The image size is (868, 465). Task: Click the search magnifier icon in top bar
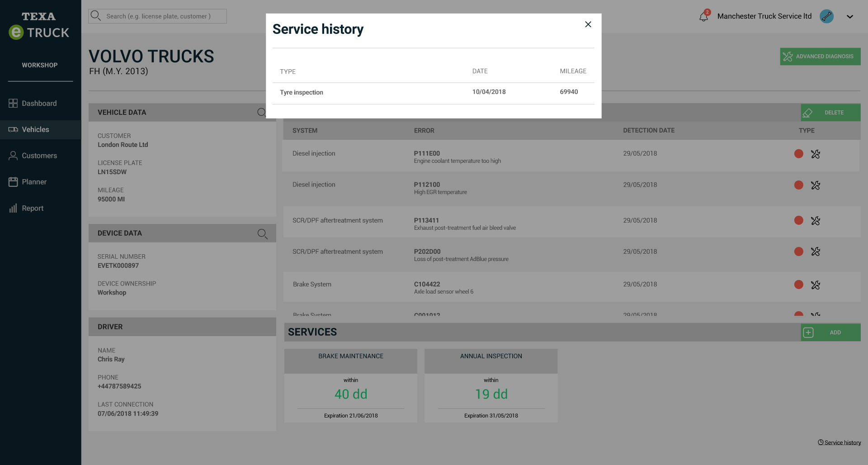click(x=95, y=16)
